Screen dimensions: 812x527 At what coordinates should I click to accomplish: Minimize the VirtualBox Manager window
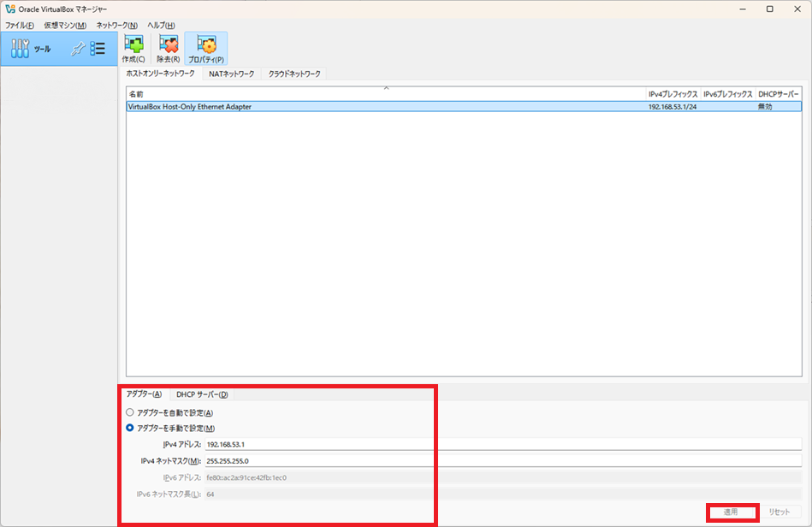click(x=743, y=9)
